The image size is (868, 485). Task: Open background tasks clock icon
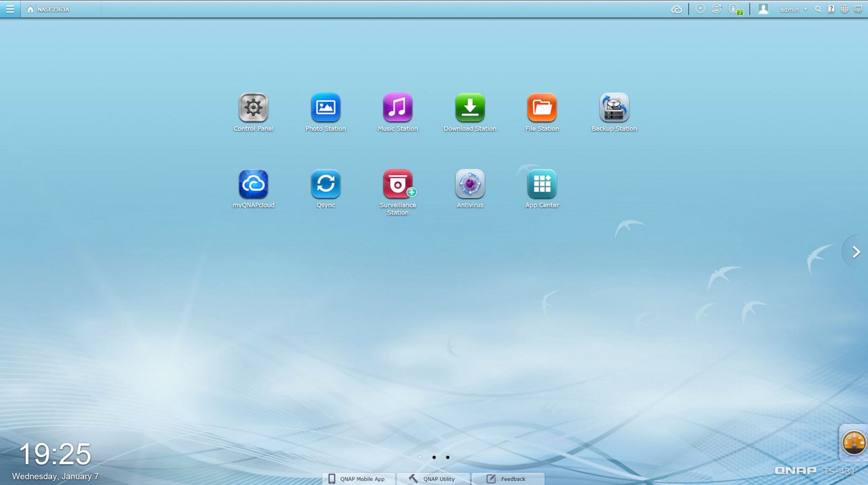701,9
